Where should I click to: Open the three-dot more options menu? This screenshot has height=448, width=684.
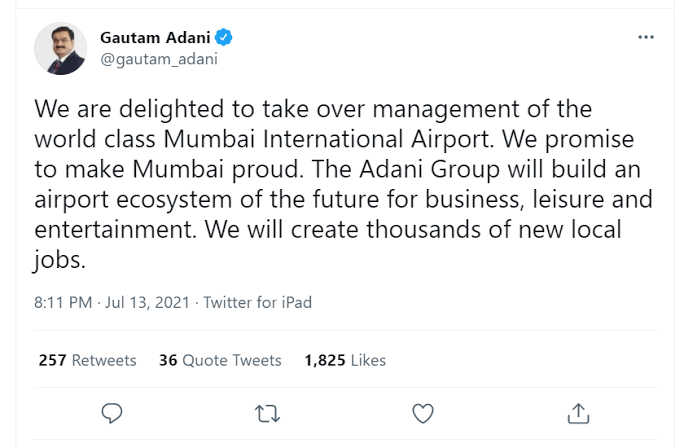pyautogui.click(x=646, y=37)
